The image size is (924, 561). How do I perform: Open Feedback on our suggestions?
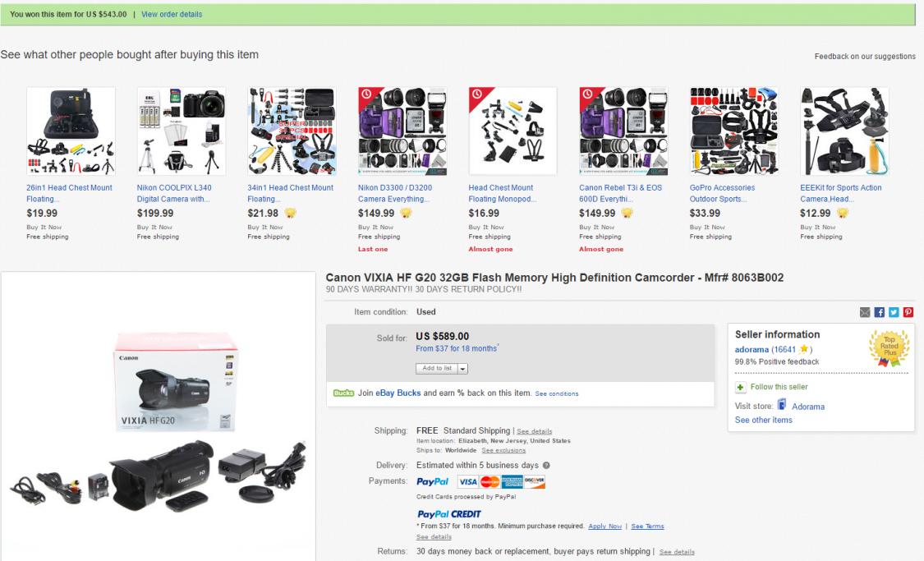864,57
